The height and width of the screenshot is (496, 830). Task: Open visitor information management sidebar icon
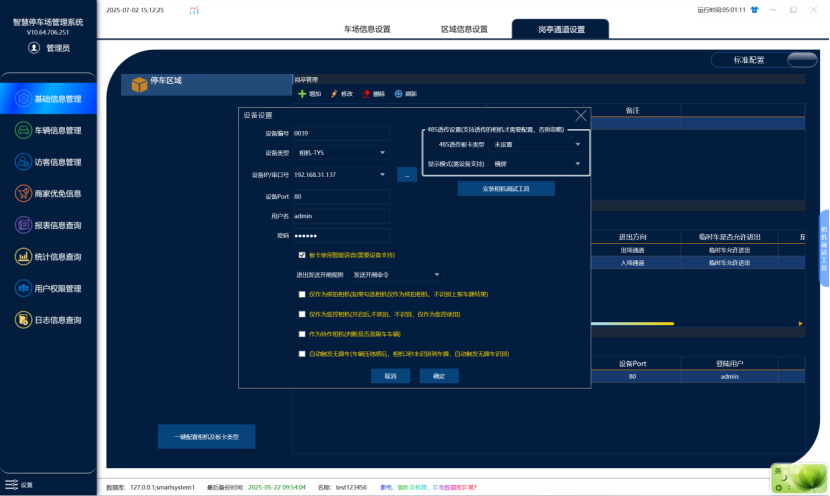point(23,162)
